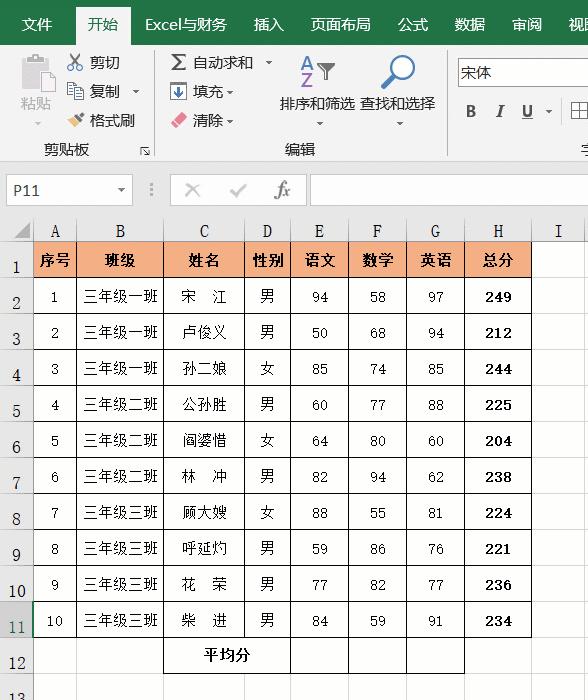588x700 pixels.
Task: Click the Copy (复制) icon
Action: tap(75, 91)
